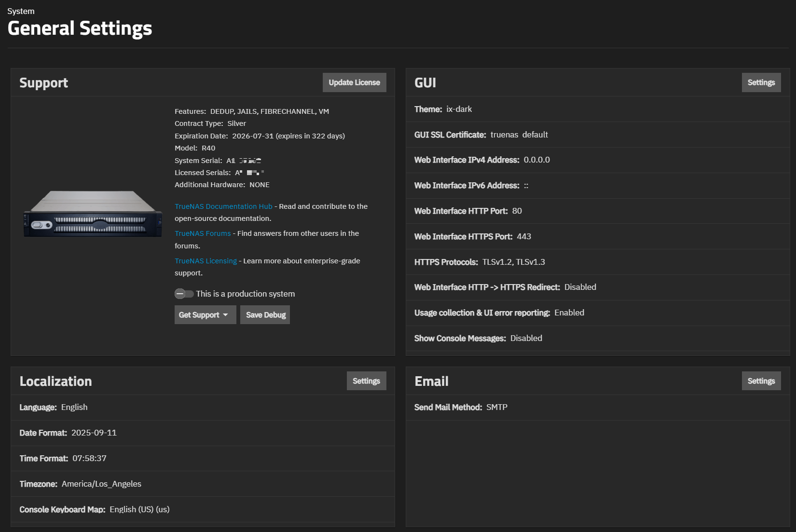
Task: Visit the TrueNAS Forums link
Action: (203, 233)
